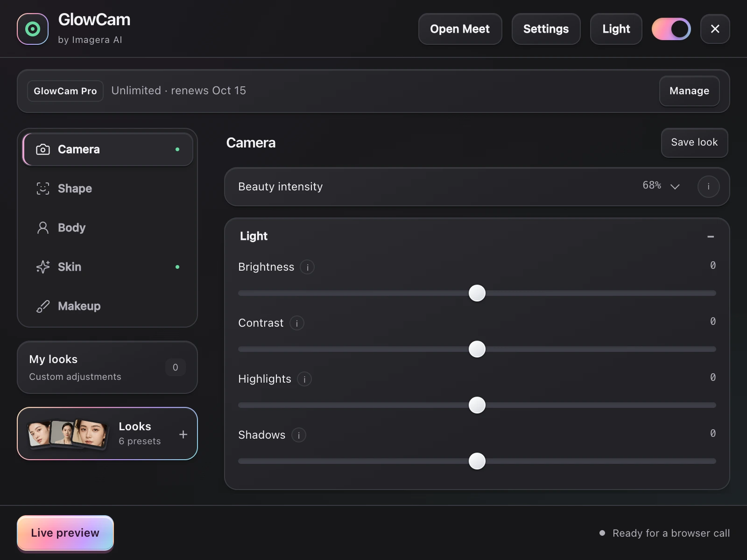Click the Shadows slider handle
This screenshot has width=747, height=560.
click(x=477, y=461)
